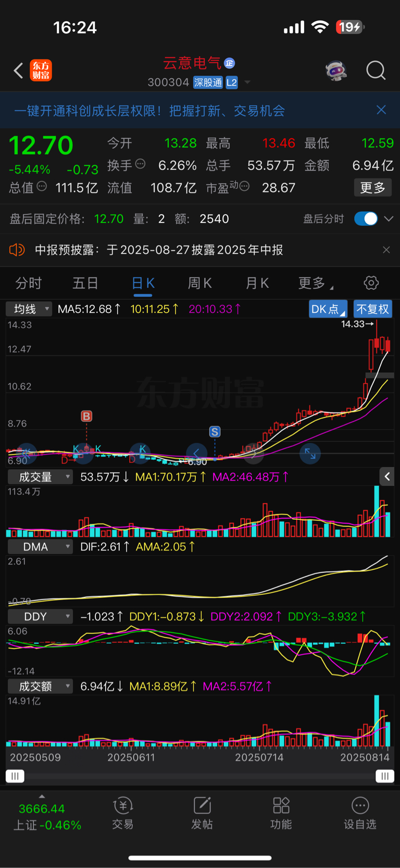Tap the blue S sell marker

click(x=215, y=432)
